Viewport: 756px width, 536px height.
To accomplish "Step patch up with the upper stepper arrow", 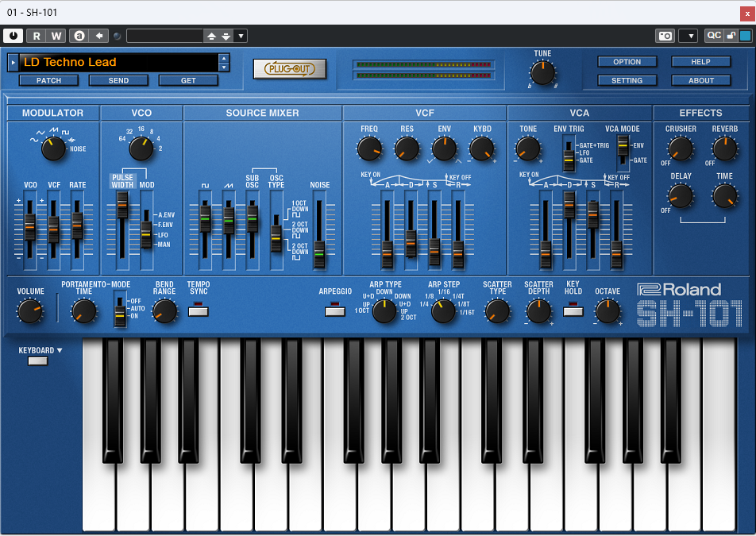I will [224, 58].
